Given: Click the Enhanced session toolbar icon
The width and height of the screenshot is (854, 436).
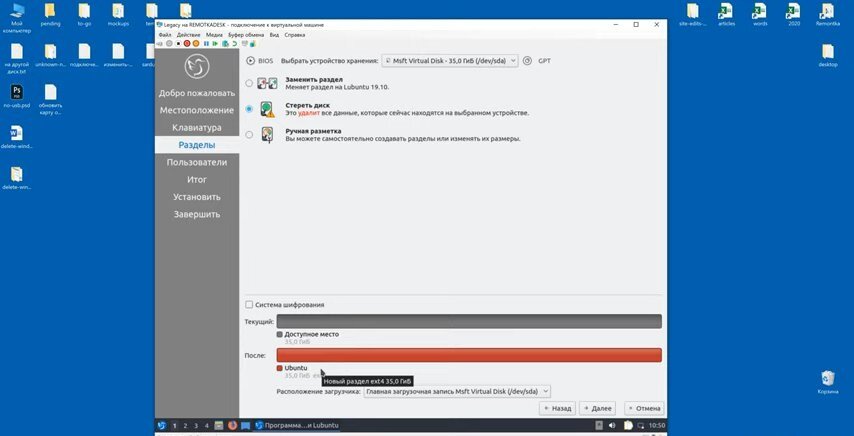Looking at the screenshot, I should tap(245, 44).
